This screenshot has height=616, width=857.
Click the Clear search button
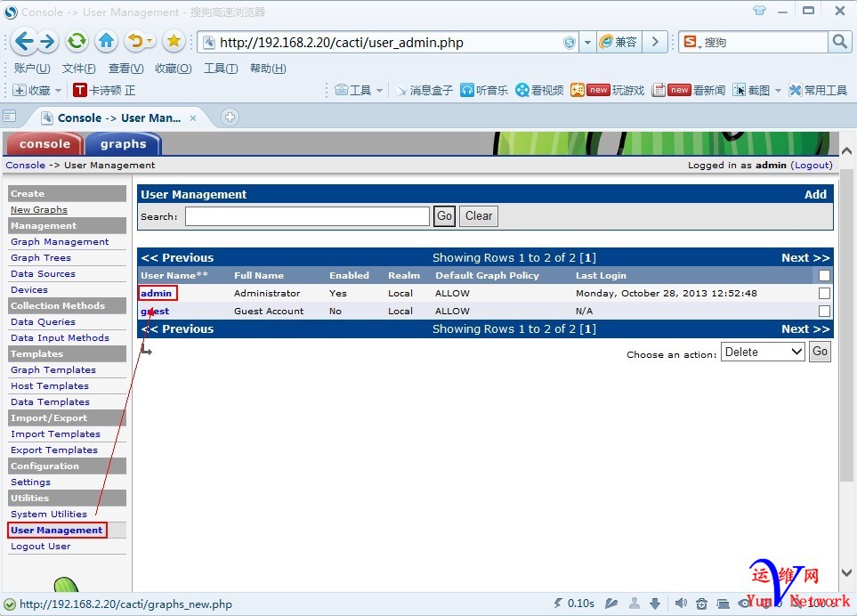(479, 216)
